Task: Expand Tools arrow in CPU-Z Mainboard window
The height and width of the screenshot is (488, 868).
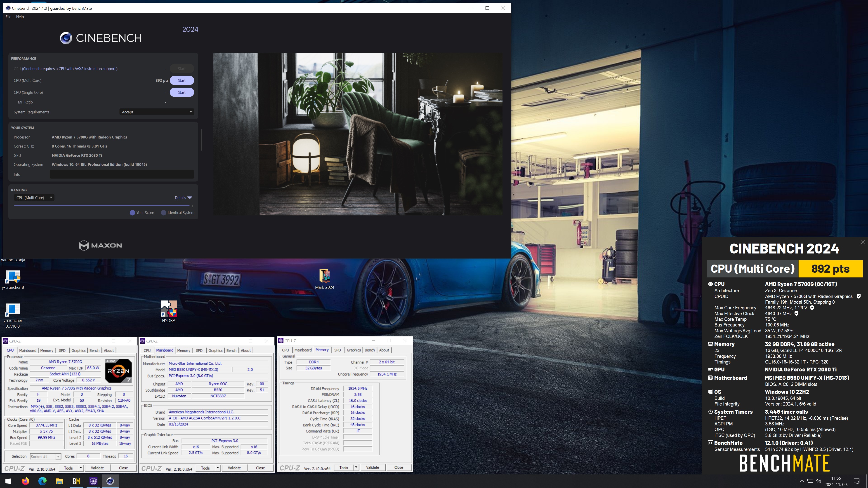Action: 218,468
